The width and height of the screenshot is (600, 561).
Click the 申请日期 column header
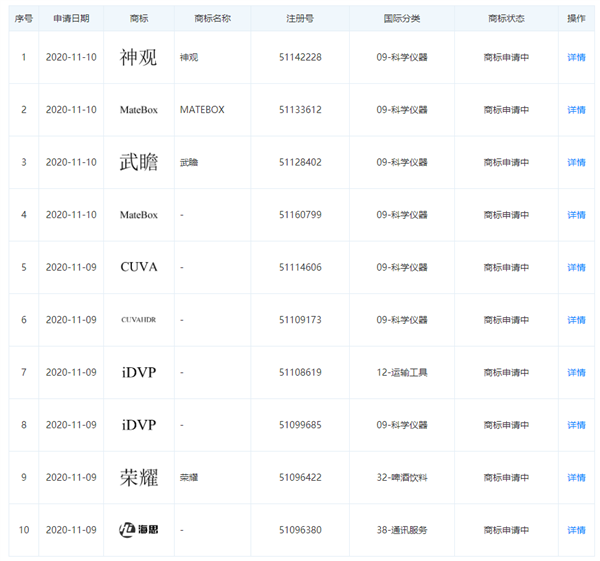pyautogui.click(x=71, y=19)
